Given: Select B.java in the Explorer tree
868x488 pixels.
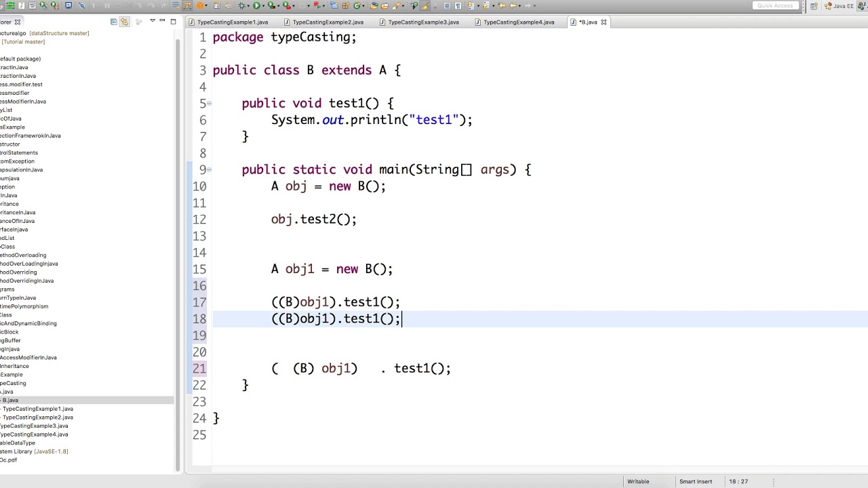Looking at the screenshot, I should point(86,401).
